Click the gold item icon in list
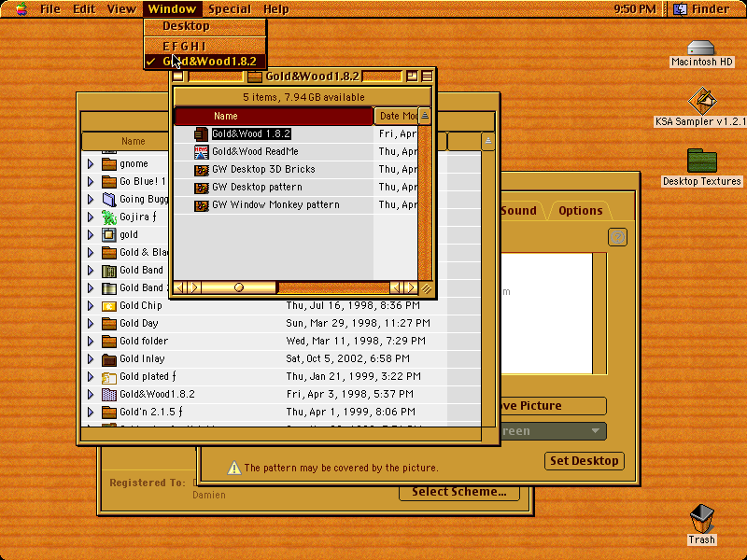 pos(109,235)
